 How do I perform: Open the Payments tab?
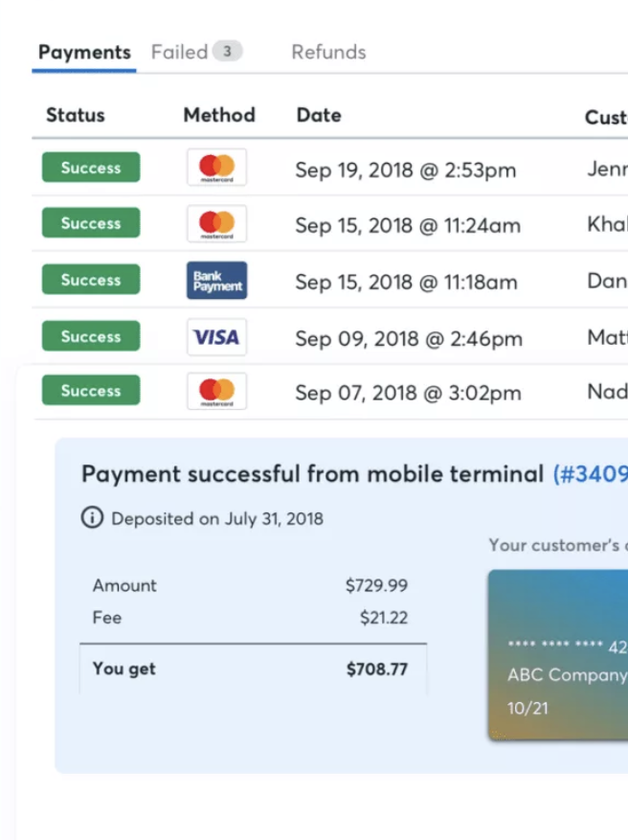(x=84, y=53)
